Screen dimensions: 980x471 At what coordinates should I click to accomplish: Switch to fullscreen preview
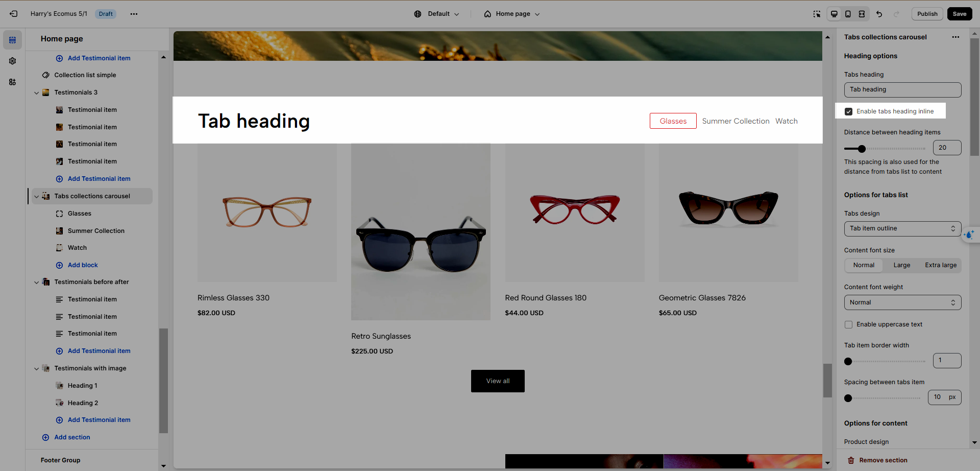click(x=862, y=14)
